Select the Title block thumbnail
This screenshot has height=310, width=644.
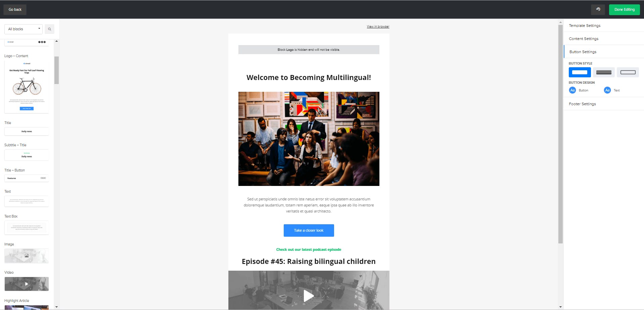(x=27, y=131)
